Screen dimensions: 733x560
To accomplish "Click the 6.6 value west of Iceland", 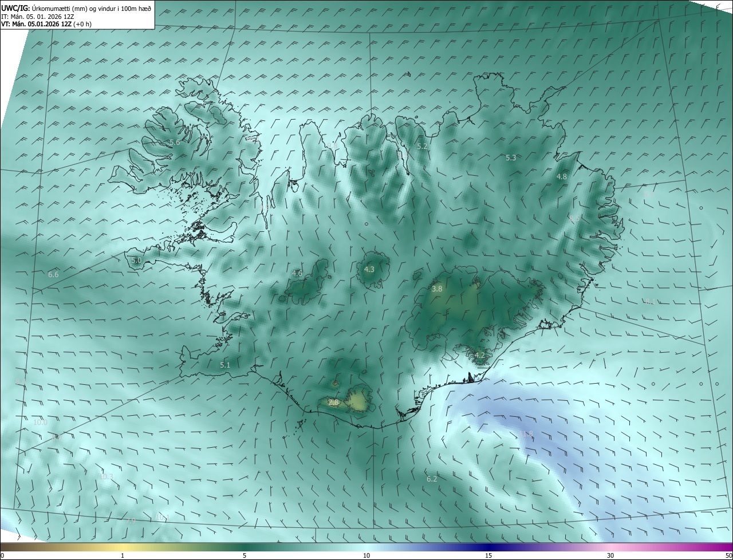I will [53, 275].
